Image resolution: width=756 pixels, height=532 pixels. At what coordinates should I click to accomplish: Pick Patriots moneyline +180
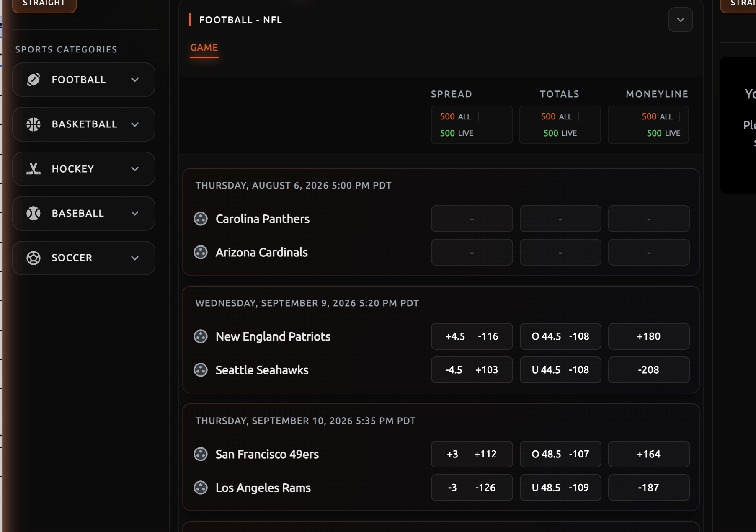point(649,336)
